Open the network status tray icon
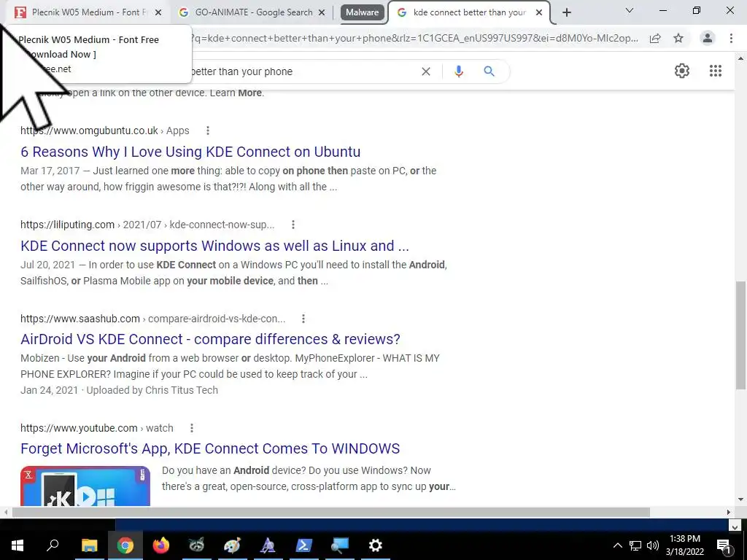 tap(635, 545)
